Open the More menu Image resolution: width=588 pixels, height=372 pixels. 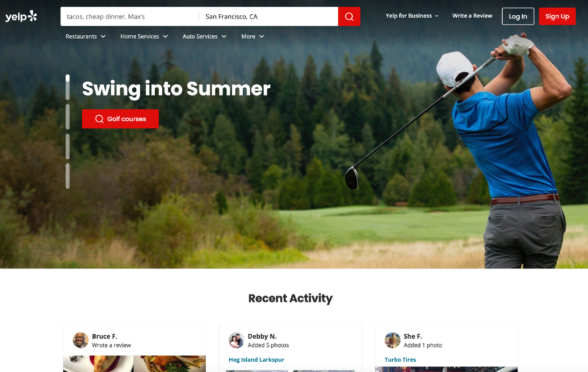pyautogui.click(x=253, y=36)
